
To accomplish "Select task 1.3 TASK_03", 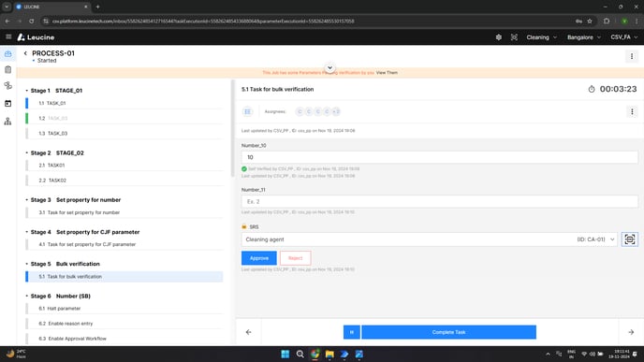I will point(124,134).
